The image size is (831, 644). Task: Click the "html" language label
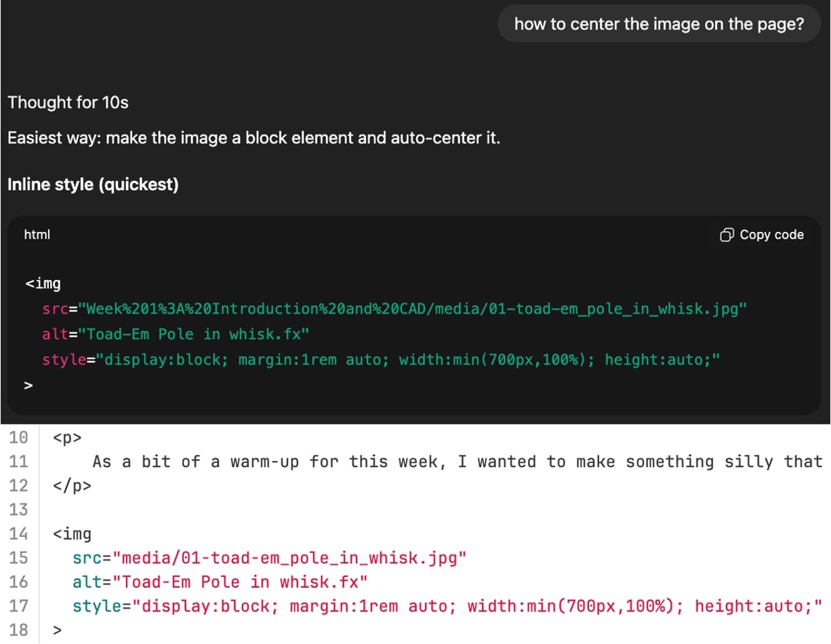coord(37,235)
